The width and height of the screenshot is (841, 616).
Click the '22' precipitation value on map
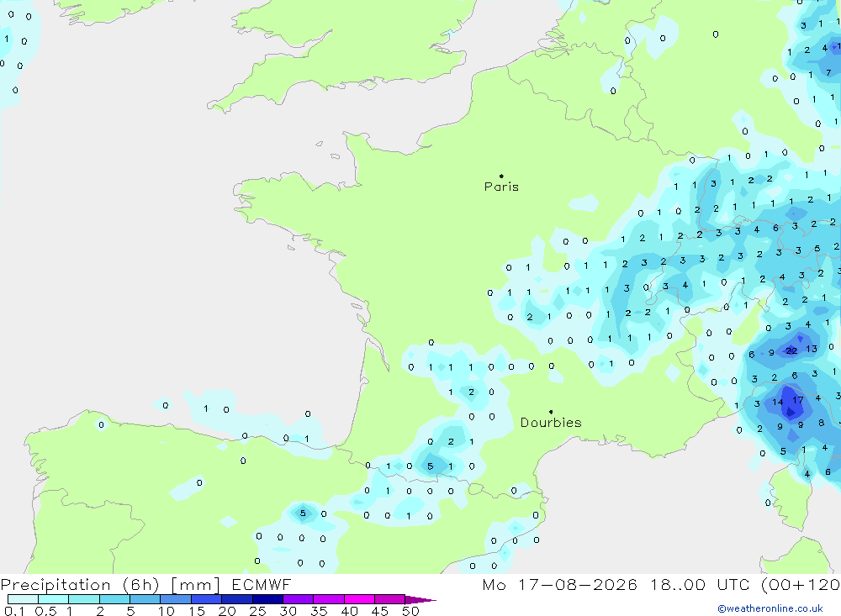point(791,351)
